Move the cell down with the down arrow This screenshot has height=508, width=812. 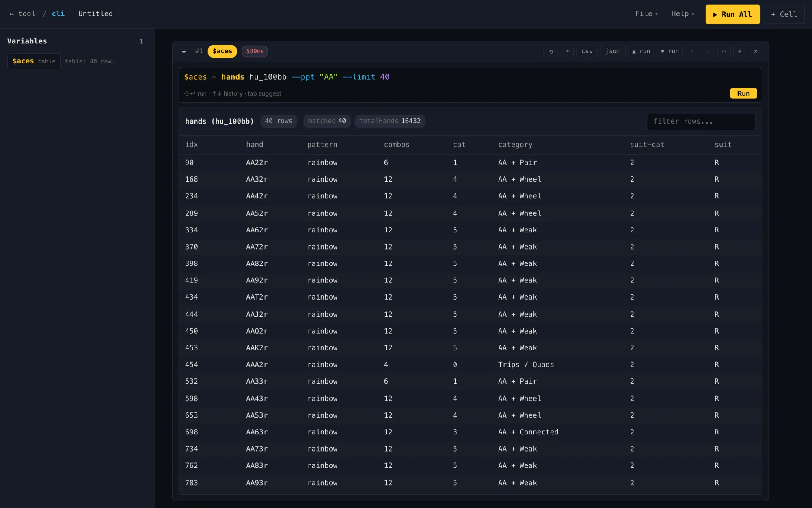[708, 51]
